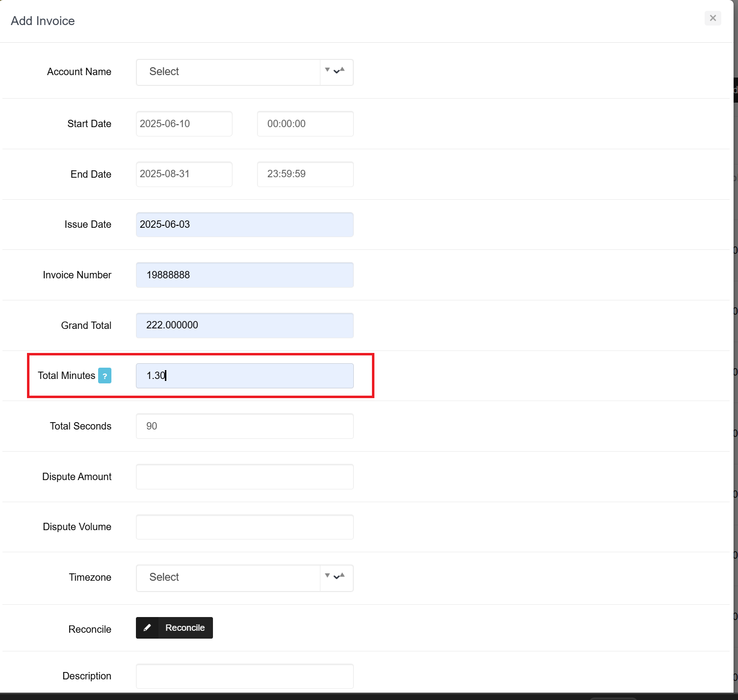Click the Timezone dropdown arrow toggle
Screen dimensions: 738x700
coord(336,578)
